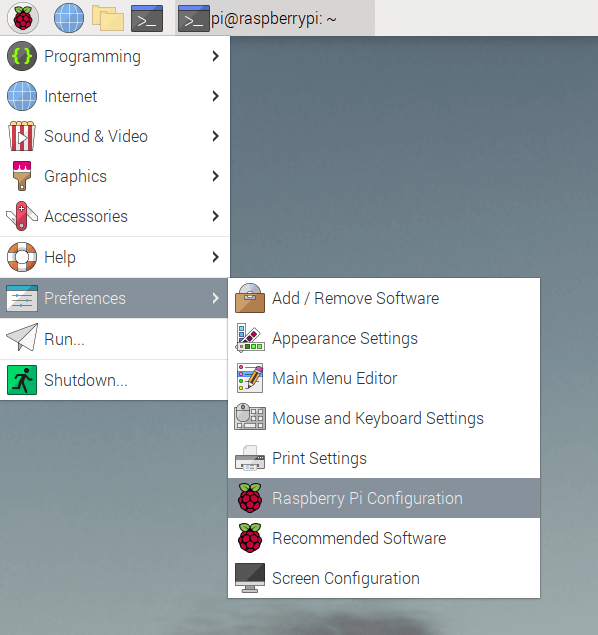
Task: Click the Appearance Settings palette icon
Action: click(x=250, y=337)
